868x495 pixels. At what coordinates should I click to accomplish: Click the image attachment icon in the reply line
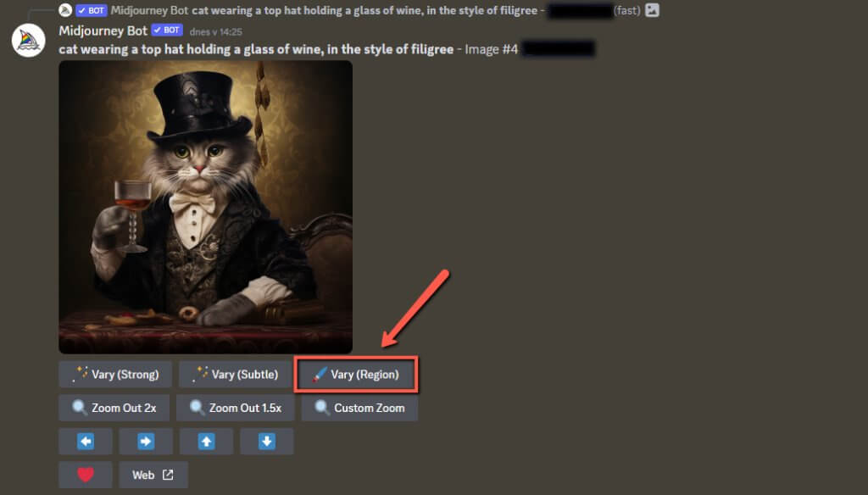652,10
